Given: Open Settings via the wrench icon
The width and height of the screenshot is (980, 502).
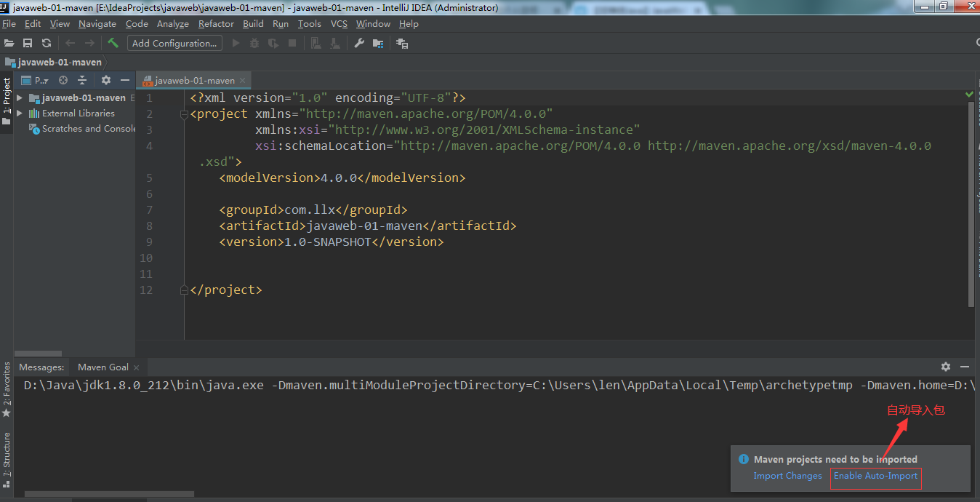Looking at the screenshot, I should click(359, 43).
